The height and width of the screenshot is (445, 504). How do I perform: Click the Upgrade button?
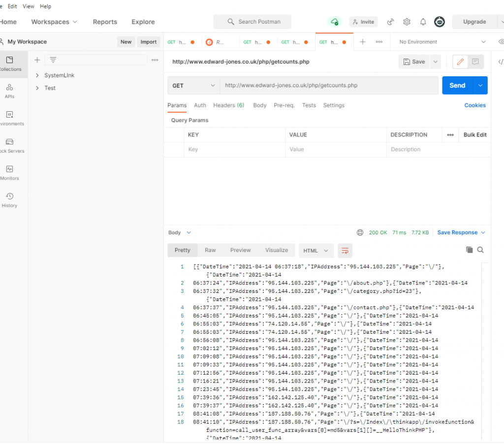[474, 22]
